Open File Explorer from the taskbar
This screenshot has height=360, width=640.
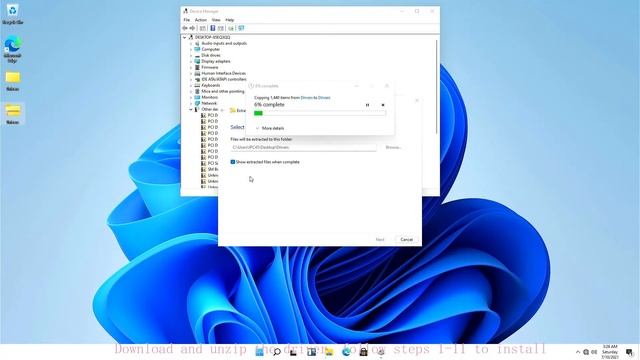[329, 351]
